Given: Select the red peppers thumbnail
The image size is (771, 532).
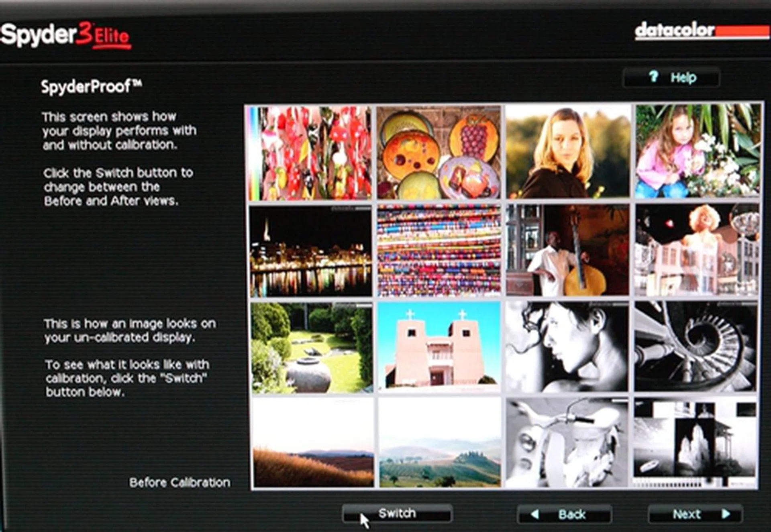Looking at the screenshot, I should [310, 153].
